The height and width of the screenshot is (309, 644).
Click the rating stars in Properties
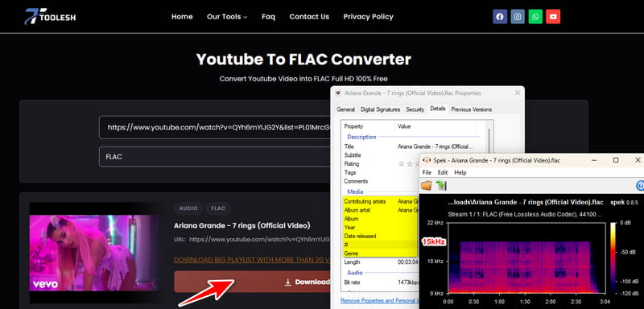[409, 163]
